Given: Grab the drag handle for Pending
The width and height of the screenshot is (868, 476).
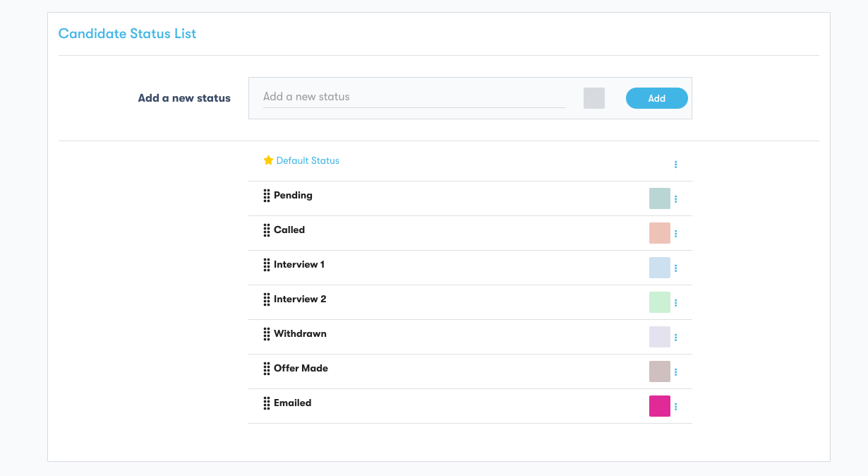Looking at the screenshot, I should pyautogui.click(x=267, y=196).
